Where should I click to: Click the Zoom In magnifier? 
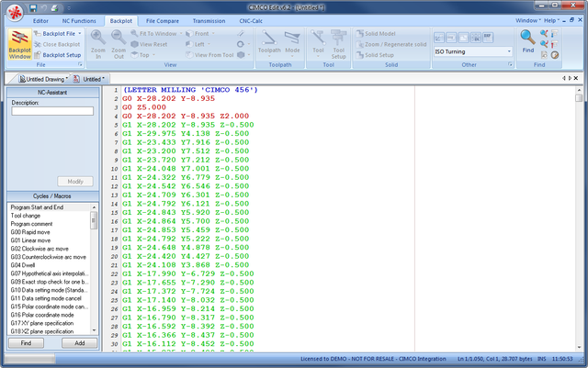98,44
